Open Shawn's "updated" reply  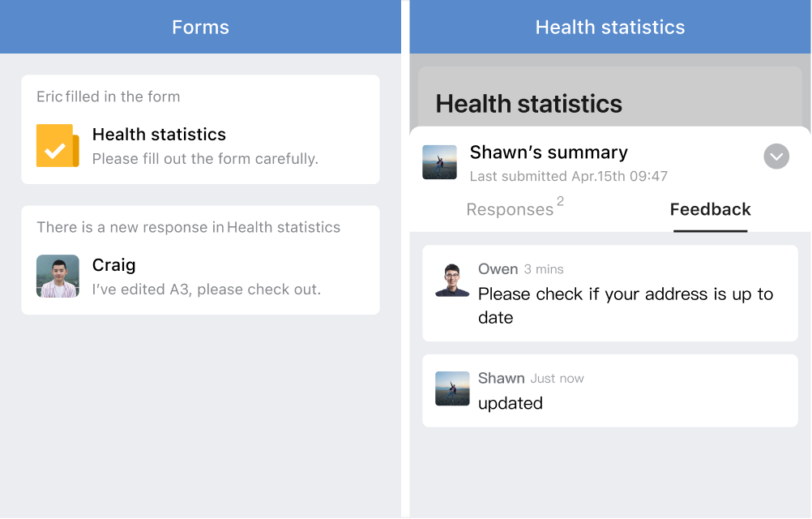coord(610,391)
